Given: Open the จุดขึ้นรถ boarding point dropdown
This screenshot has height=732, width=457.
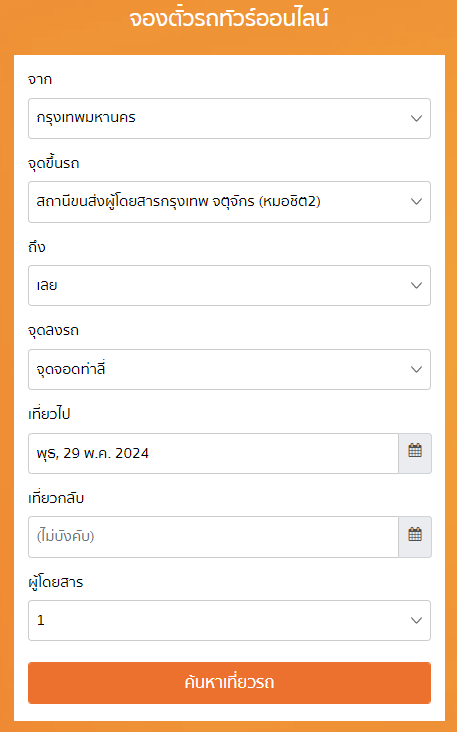Looking at the screenshot, I should click(x=229, y=202).
